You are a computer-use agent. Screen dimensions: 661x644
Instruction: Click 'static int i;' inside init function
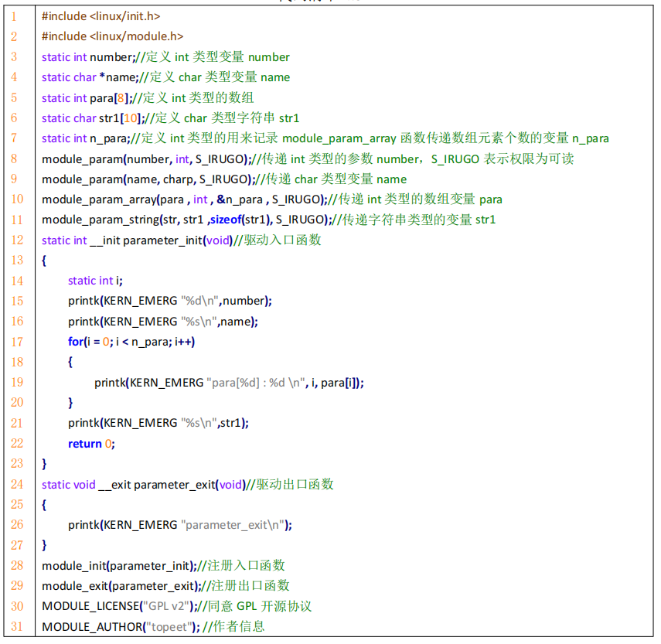95,281
